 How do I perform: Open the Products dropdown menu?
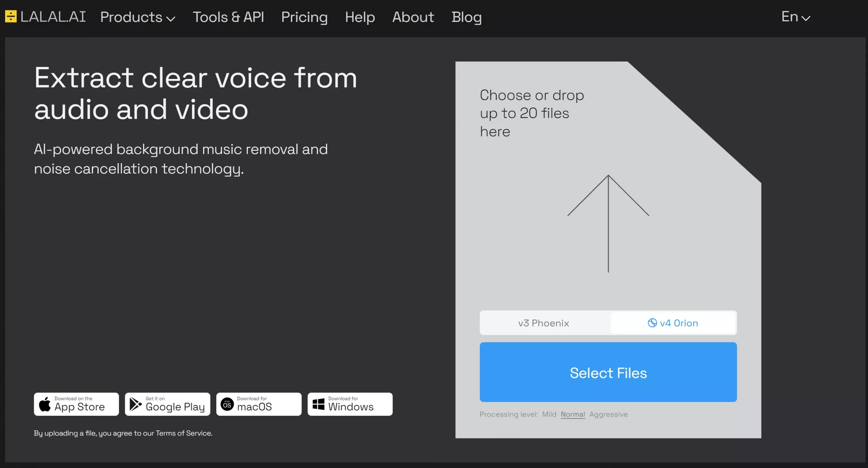[x=138, y=17]
